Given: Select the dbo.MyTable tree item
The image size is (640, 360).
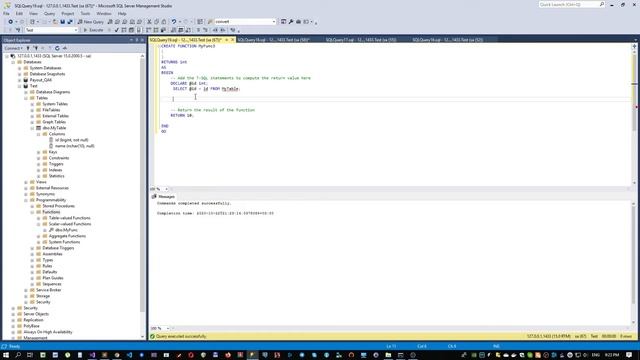Looking at the screenshot, I should tap(54, 128).
